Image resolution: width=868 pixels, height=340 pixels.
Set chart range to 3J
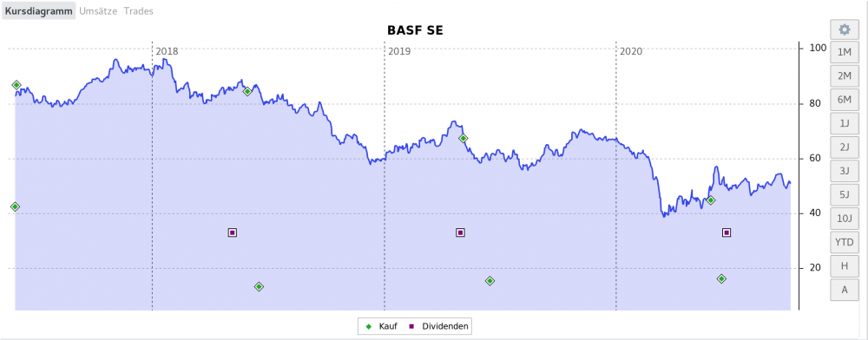point(845,171)
